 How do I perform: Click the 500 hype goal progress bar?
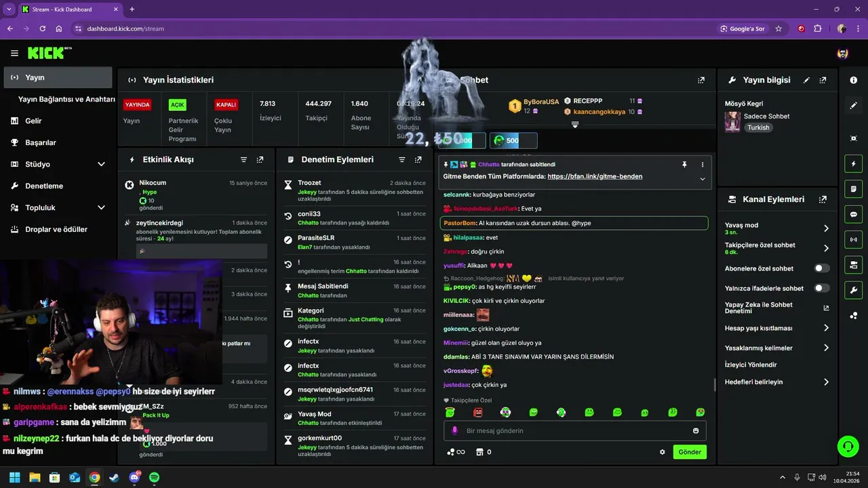coord(513,140)
